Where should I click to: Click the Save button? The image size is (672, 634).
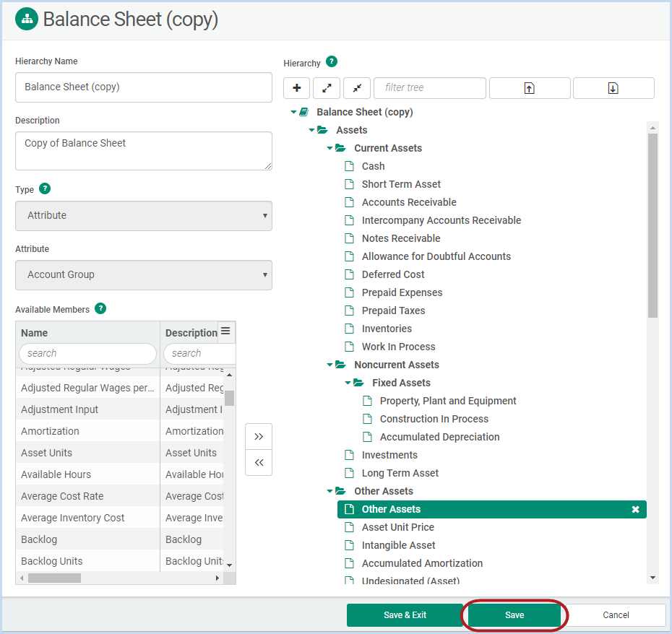[514, 615]
